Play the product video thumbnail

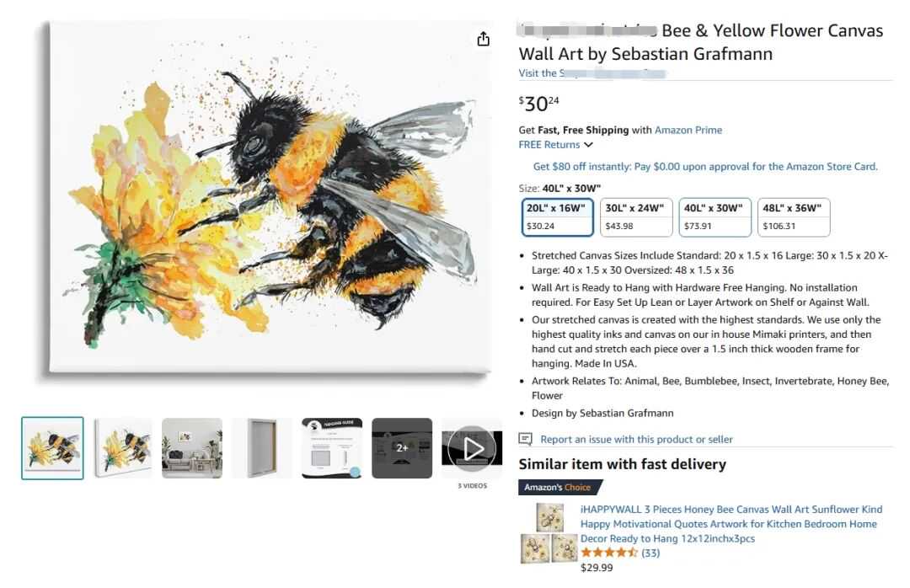pyautogui.click(x=471, y=447)
